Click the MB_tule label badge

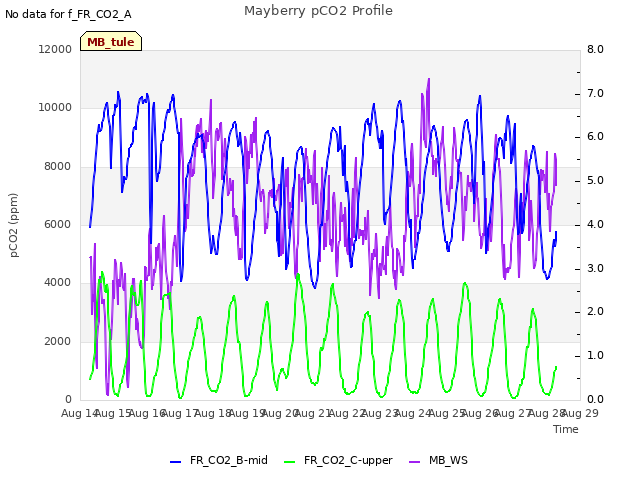tap(111, 41)
